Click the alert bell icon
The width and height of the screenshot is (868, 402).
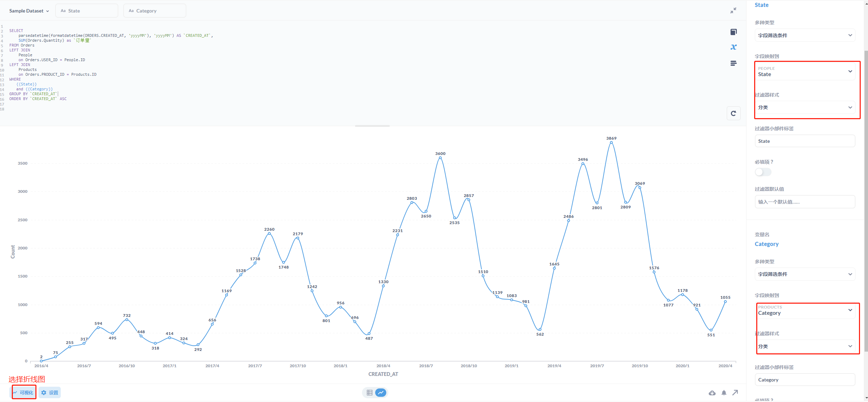click(x=724, y=393)
